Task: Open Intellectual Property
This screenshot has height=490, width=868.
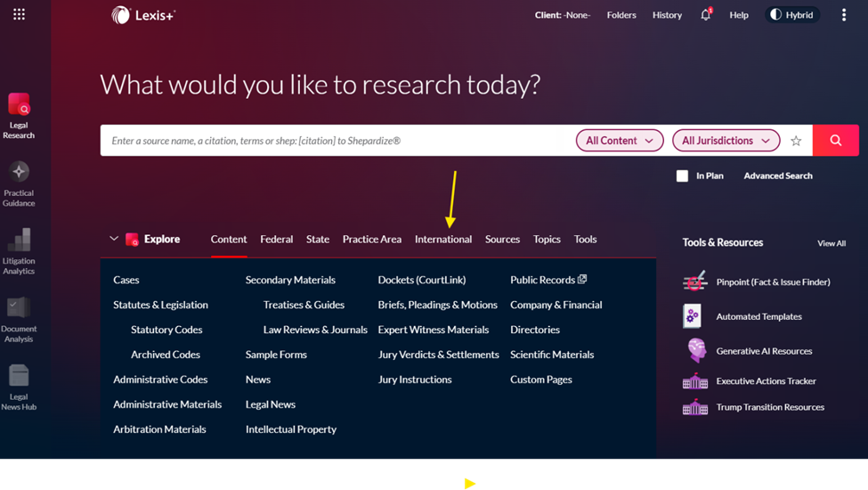Action: click(291, 429)
